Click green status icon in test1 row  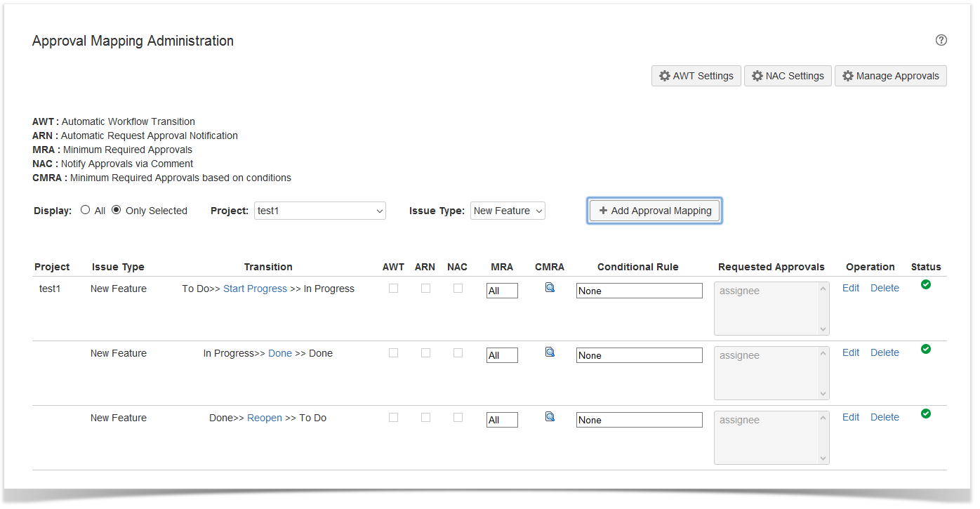926,284
